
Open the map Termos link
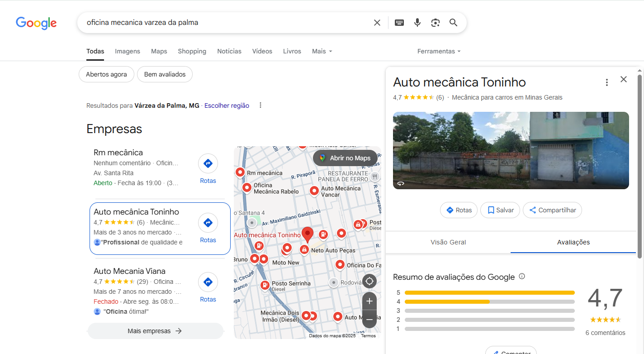[x=368, y=336]
